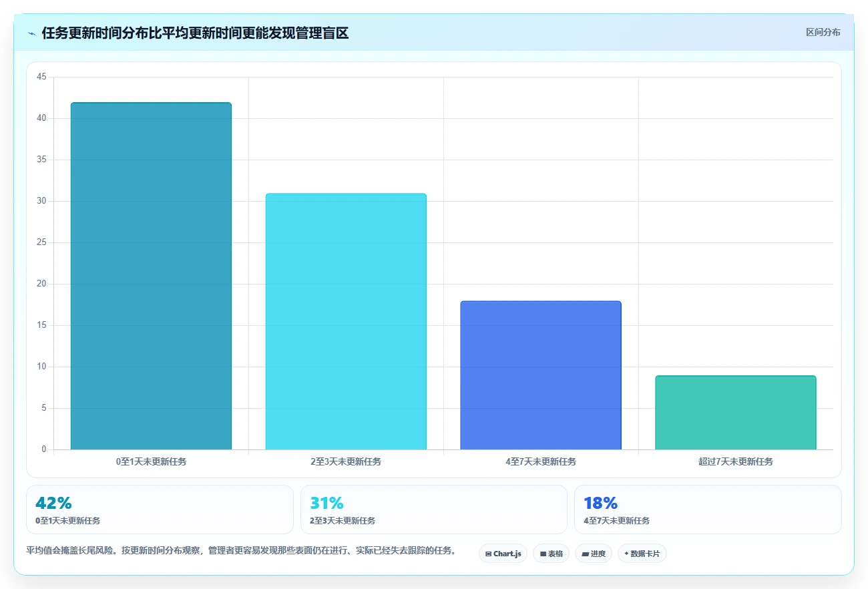The image size is (868, 589).
Task: Click the bar for 2至3天未更新任务
Action: [x=346, y=321]
